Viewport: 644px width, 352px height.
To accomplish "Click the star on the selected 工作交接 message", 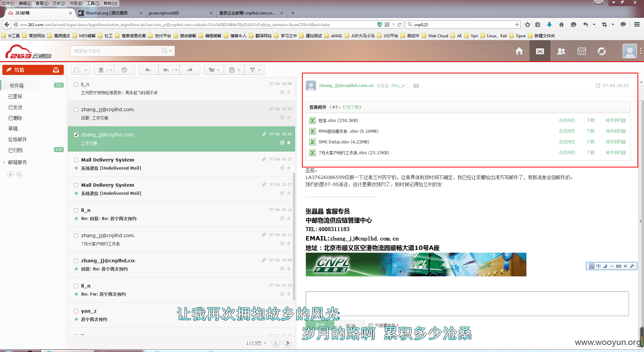I will coord(288,143).
